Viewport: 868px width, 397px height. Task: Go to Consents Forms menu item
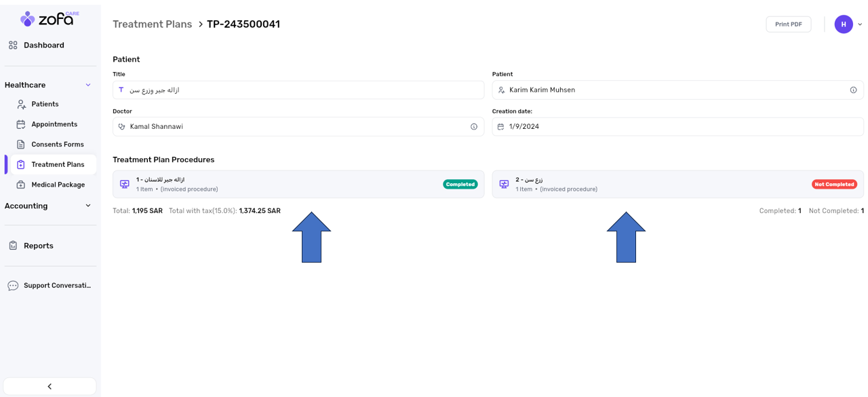(x=58, y=145)
